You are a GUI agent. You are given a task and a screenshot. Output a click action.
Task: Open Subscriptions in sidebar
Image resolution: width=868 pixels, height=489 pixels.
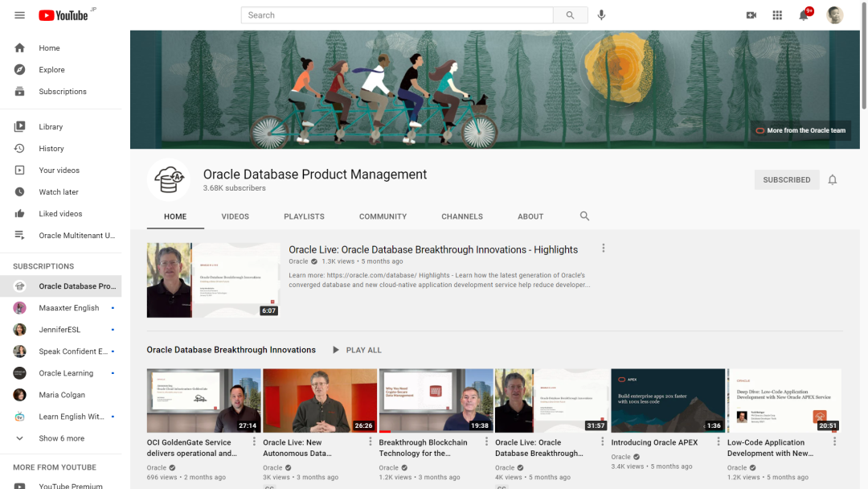(61, 92)
